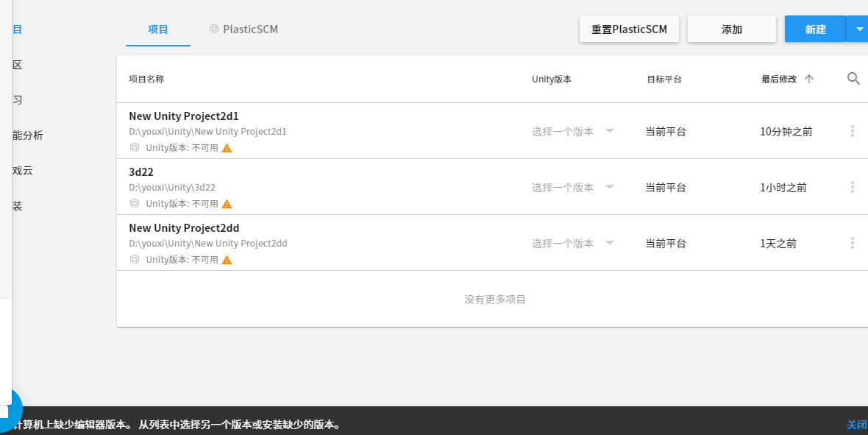Screen dimensions: 868x435
Task: Open more options for New Unity Project2d1
Action: coord(852,131)
